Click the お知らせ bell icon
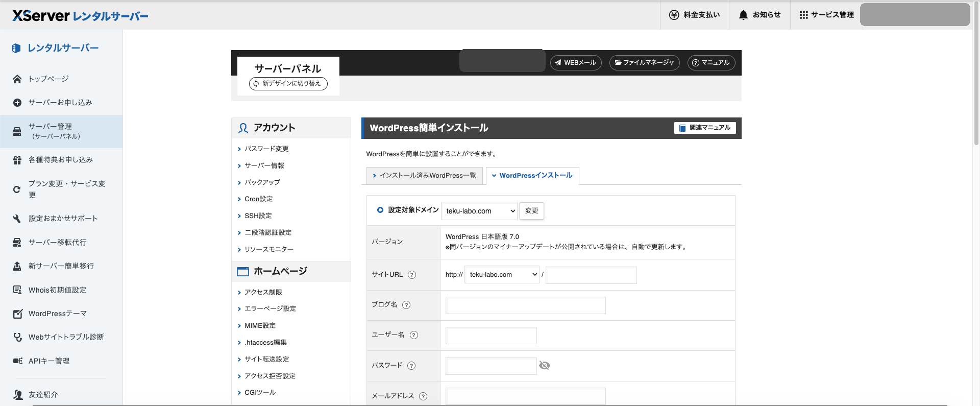 pos(743,15)
